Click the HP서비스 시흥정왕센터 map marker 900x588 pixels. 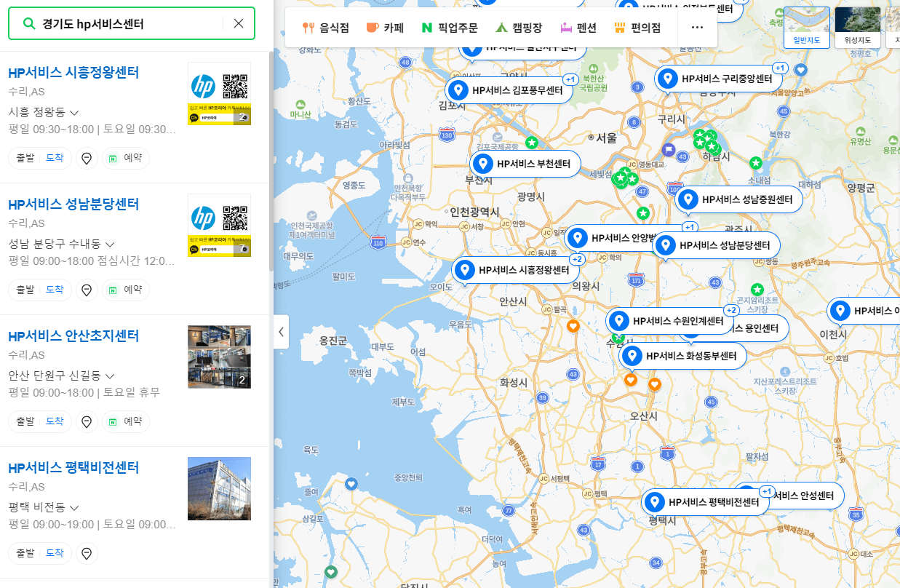pos(516,270)
